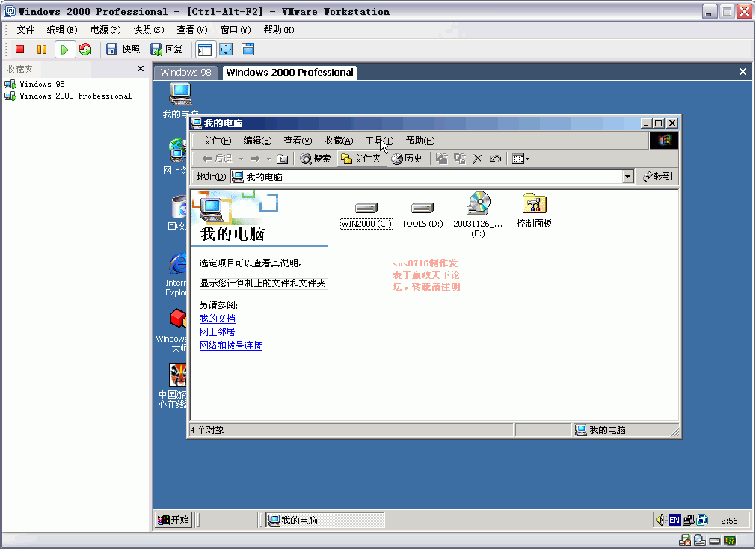
Task: Switch to the Windows 2000 Professional tab
Action: [x=289, y=73]
